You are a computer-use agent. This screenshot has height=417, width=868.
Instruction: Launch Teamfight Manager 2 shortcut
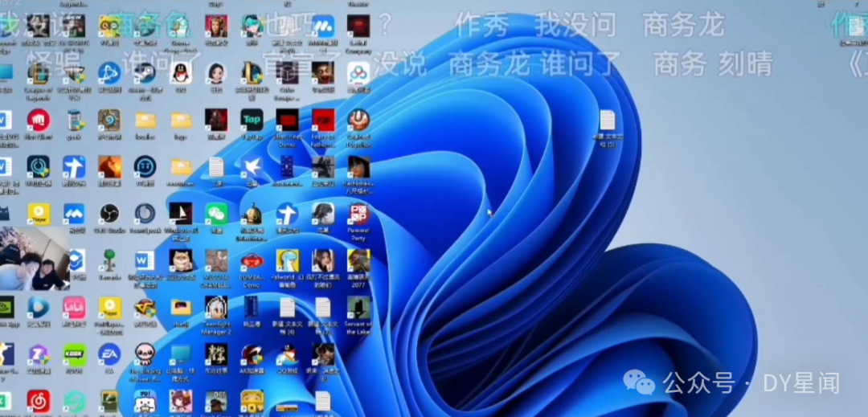pyautogui.click(x=216, y=308)
